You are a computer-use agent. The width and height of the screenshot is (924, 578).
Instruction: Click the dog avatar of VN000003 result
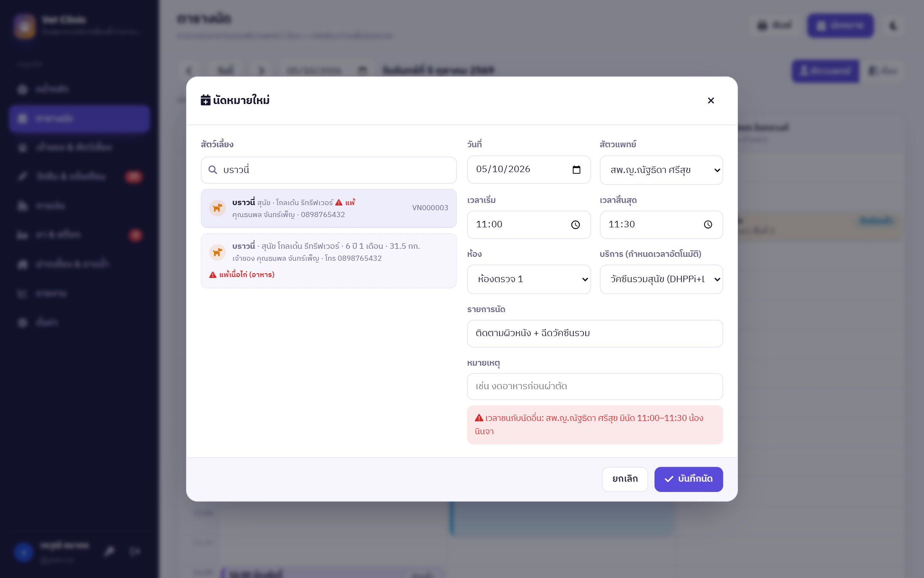pyautogui.click(x=217, y=208)
